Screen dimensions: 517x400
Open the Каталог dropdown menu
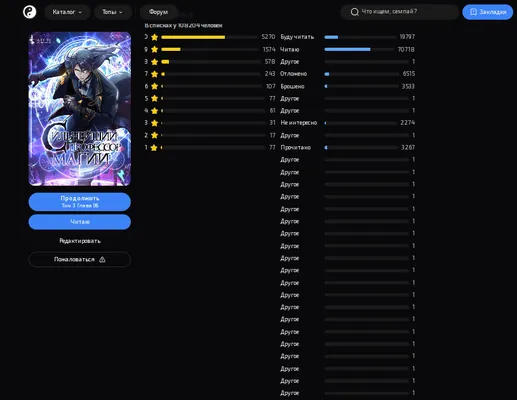67,12
